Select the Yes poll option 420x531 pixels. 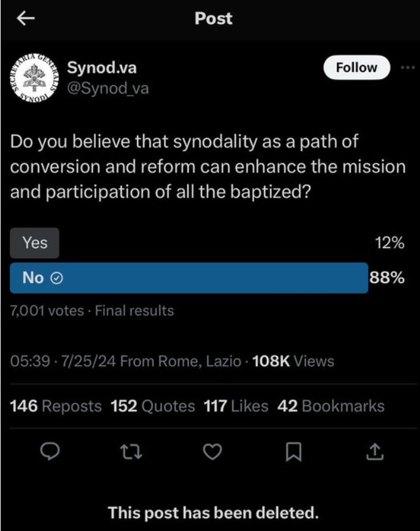(35, 243)
